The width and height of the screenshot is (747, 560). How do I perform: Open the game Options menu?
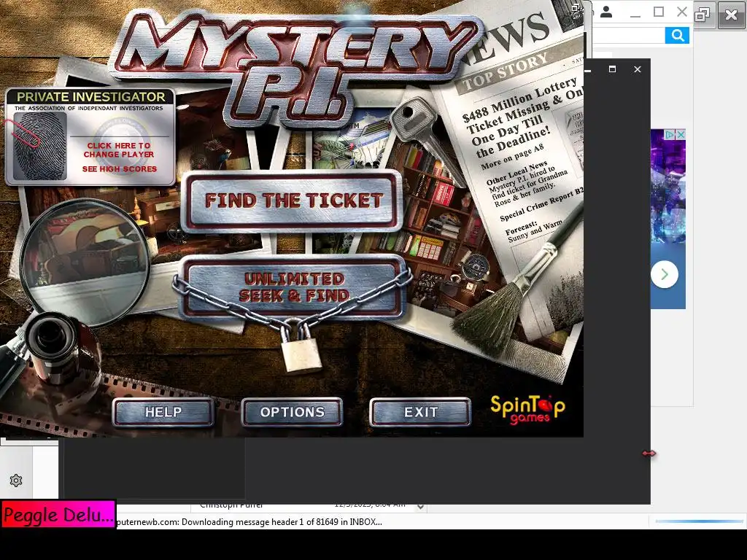pos(292,412)
